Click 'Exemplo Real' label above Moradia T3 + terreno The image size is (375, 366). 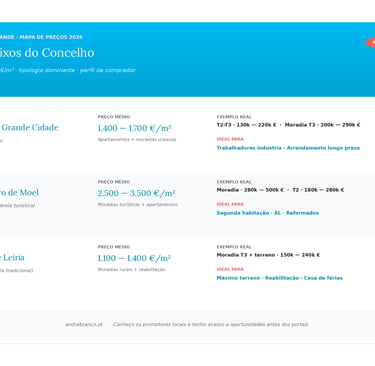click(234, 247)
